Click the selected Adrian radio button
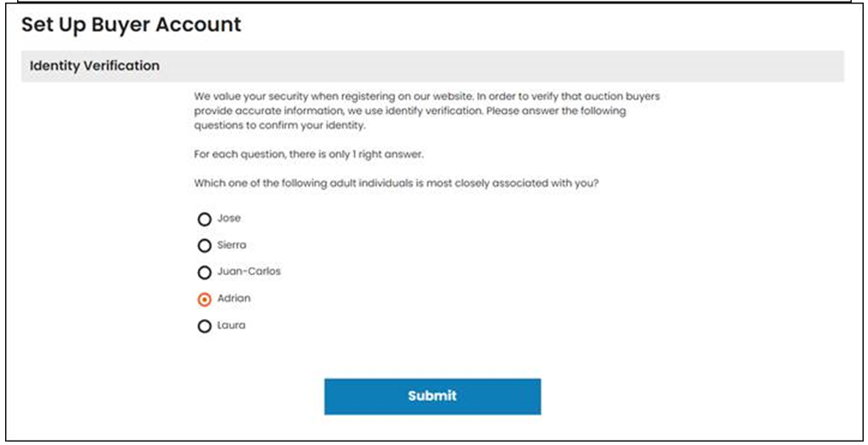 pyautogui.click(x=204, y=299)
